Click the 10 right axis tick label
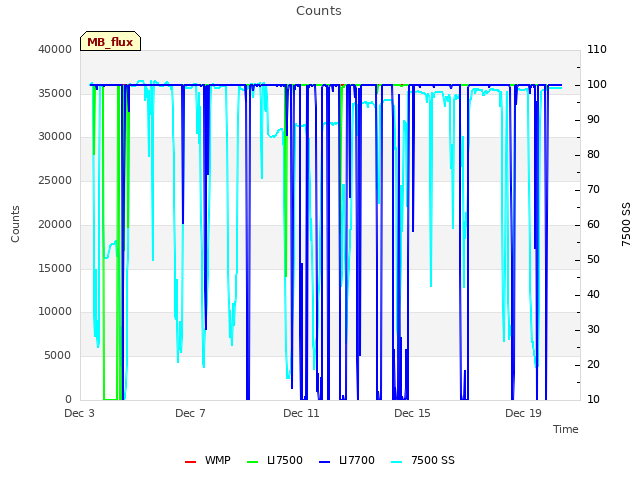Screen dimensions: 640x480 [593, 399]
